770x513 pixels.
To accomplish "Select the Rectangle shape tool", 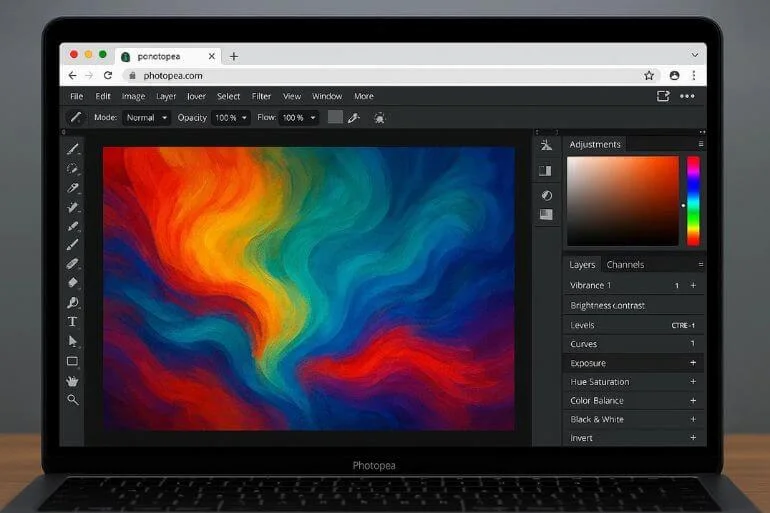I will coord(72,362).
